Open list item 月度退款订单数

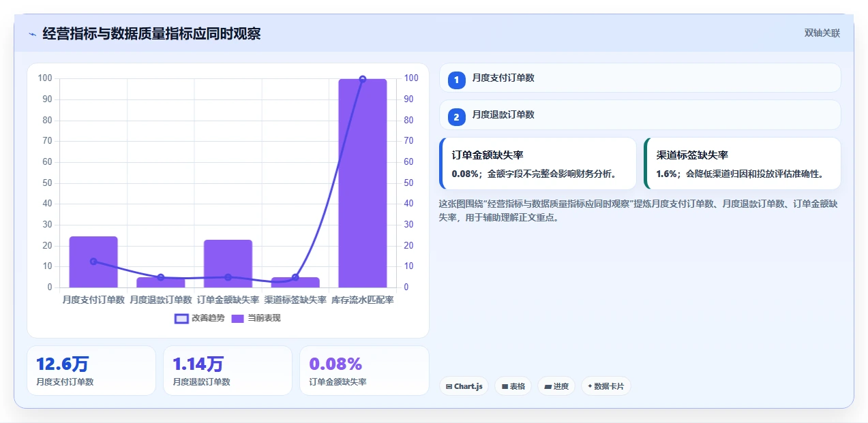click(x=640, y=114)
